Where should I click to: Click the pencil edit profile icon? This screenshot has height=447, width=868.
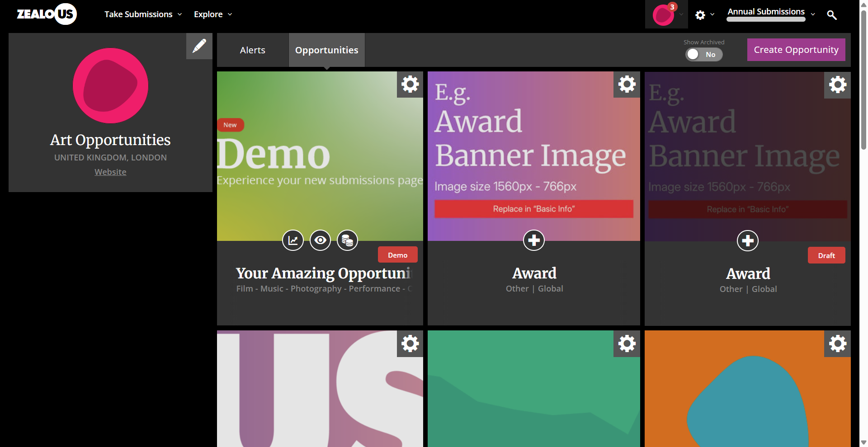coord(199,46)
